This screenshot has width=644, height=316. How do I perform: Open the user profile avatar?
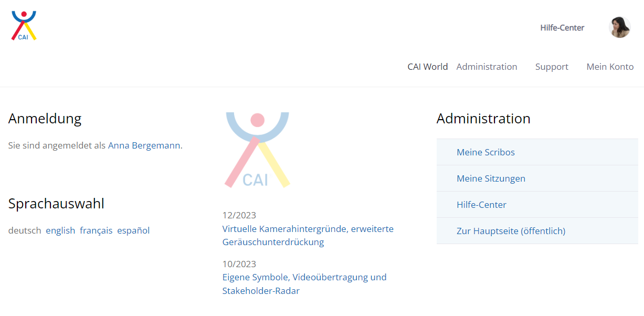pyautogui.click(x=619, y=27)
